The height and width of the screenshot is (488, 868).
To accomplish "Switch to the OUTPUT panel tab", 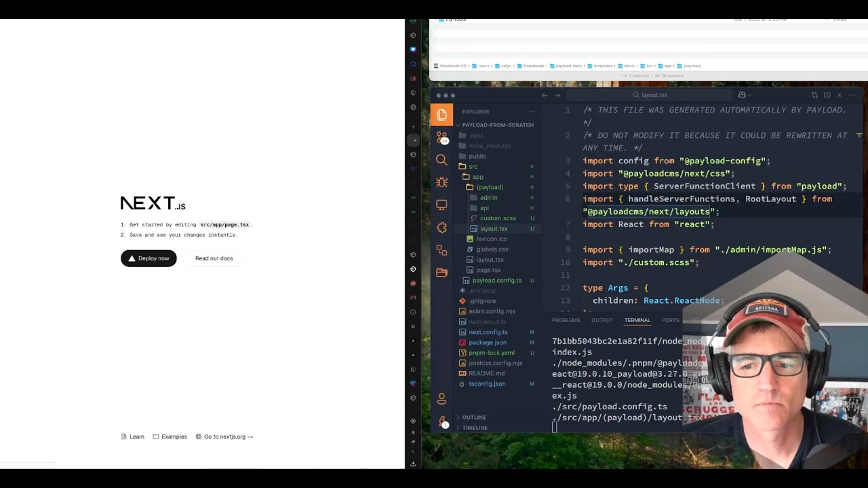I will coord(601,320).
